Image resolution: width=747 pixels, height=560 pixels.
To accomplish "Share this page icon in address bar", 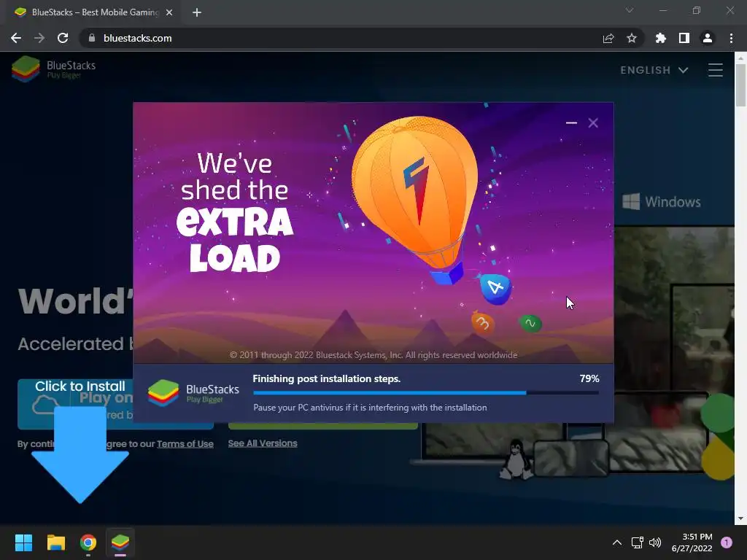I will click(608, 39).
